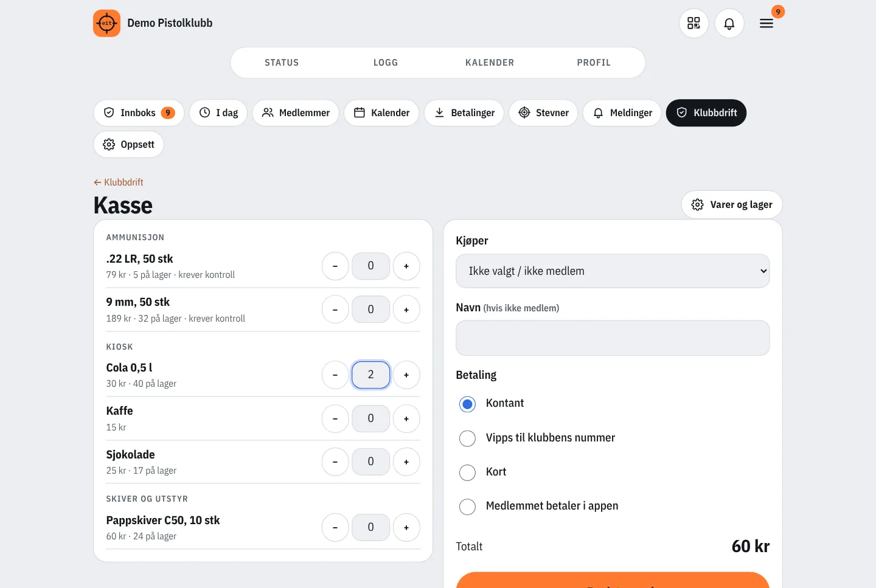Open the I dag section
The height and width of the screenshot is (588, 876).
point(218,112)
